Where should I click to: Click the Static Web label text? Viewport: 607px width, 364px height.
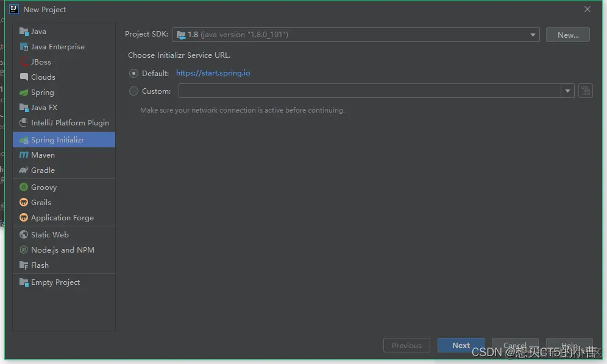[x=49, y=235]
